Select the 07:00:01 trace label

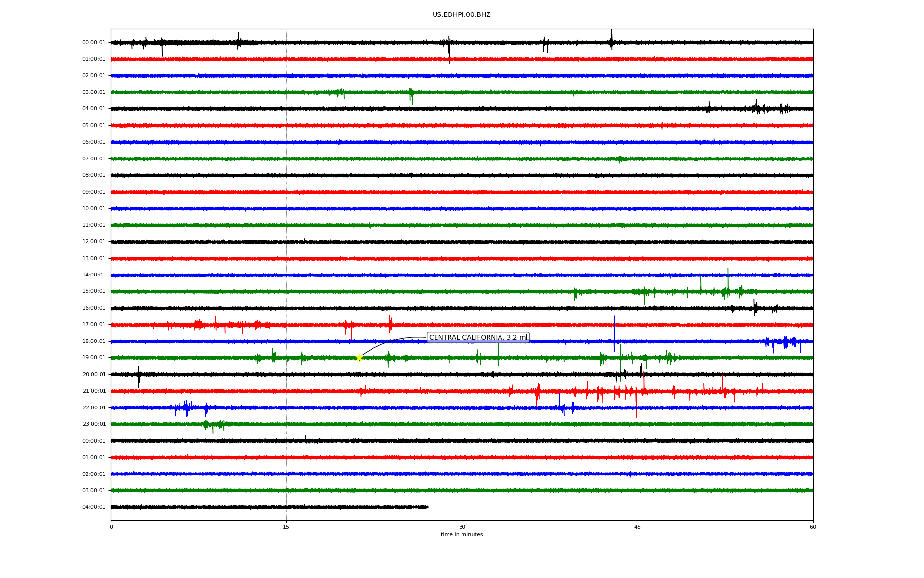click(x=94, y=159)
